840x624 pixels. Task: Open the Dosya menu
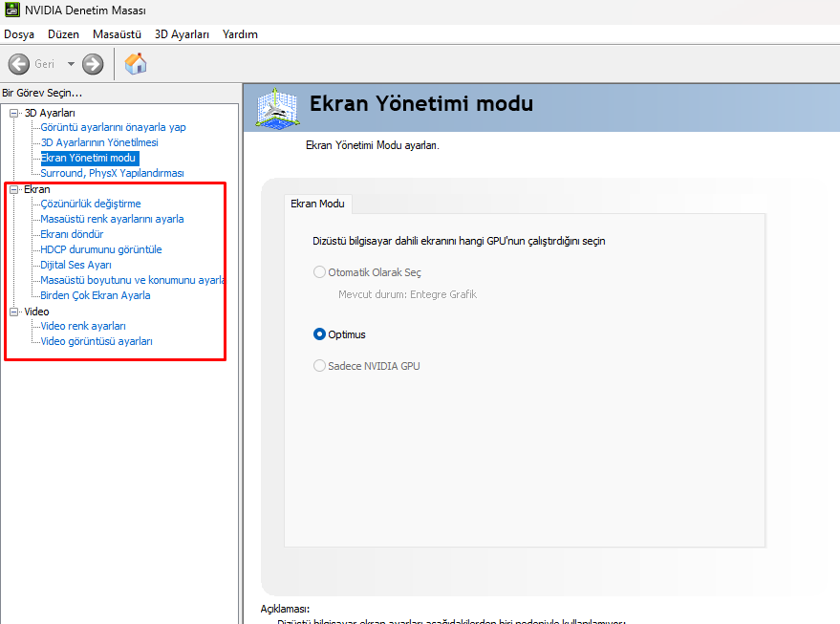[19, 34]
